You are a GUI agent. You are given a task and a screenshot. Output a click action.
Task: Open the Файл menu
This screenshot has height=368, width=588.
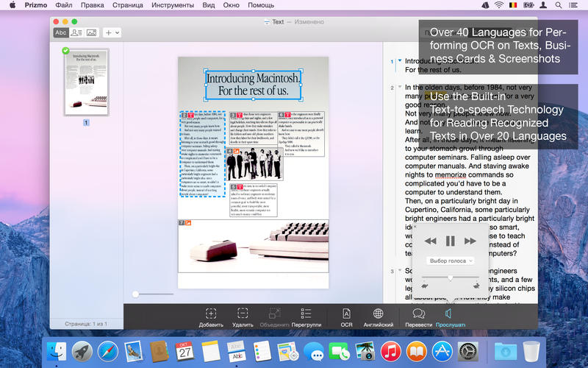pyautogui.click(x=64, y=5)
